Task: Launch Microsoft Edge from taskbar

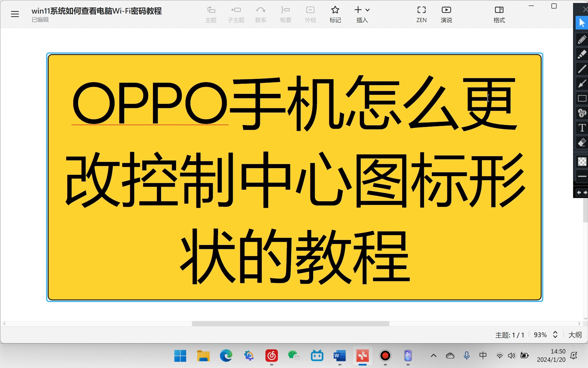Action: (226, 356)
